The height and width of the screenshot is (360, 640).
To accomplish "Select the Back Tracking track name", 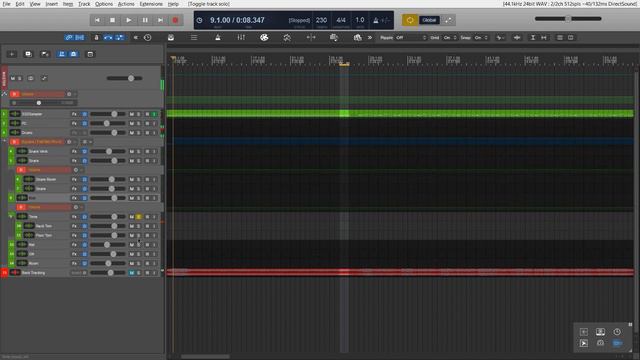I will 33,273.
